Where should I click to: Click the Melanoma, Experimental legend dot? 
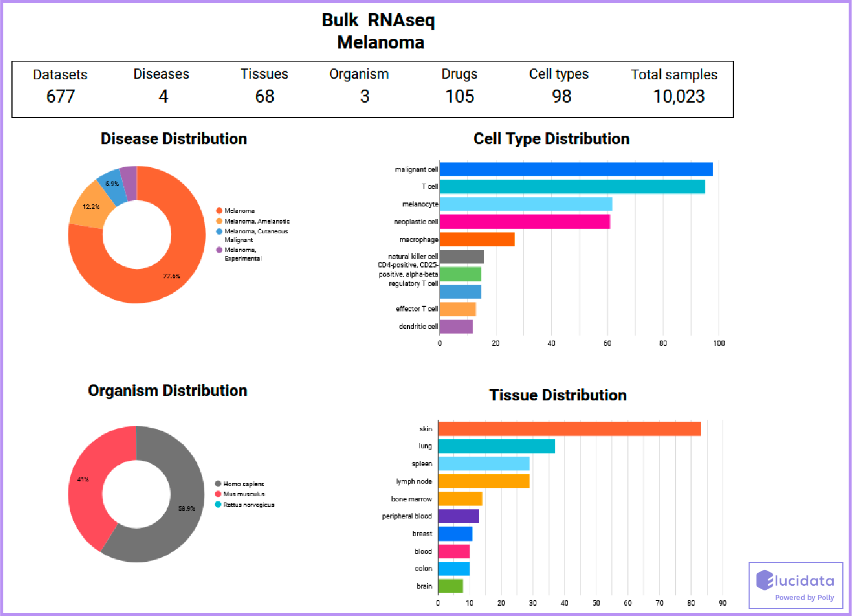click(218, 250)
